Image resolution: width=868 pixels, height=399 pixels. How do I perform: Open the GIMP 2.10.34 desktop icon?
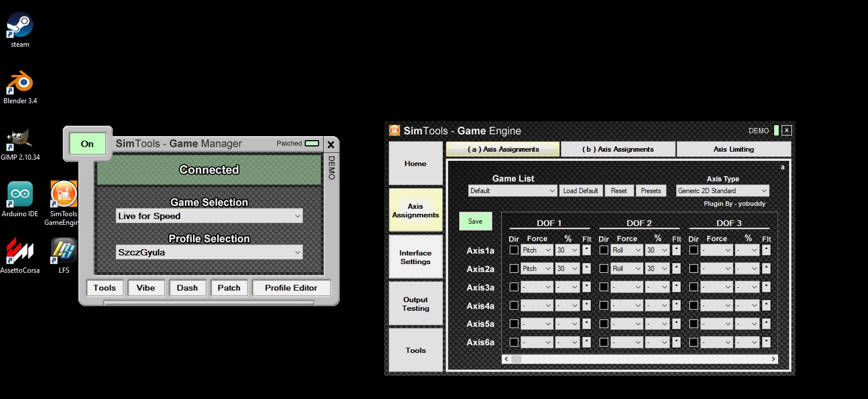20,144
